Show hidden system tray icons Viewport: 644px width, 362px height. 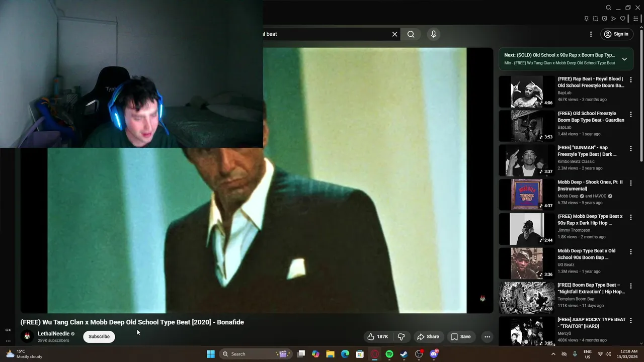[x=553, y=354]
